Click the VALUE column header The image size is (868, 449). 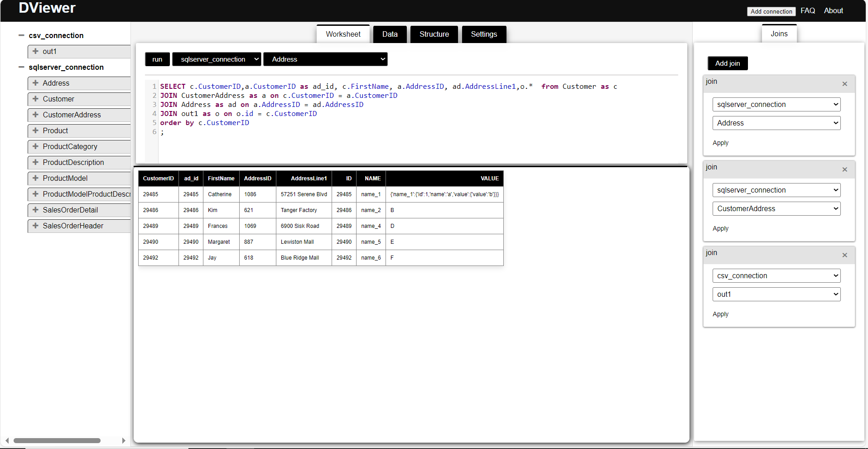click(444, 179)
